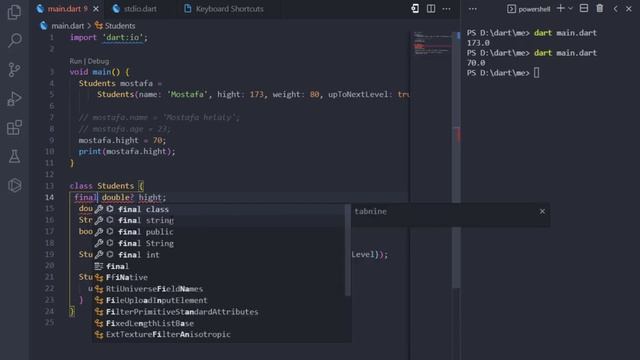Image resolution: width=640 pixels, height=360 pixels.
Task: Select the FileUploadInputElement suggestion
Action: 219,300
